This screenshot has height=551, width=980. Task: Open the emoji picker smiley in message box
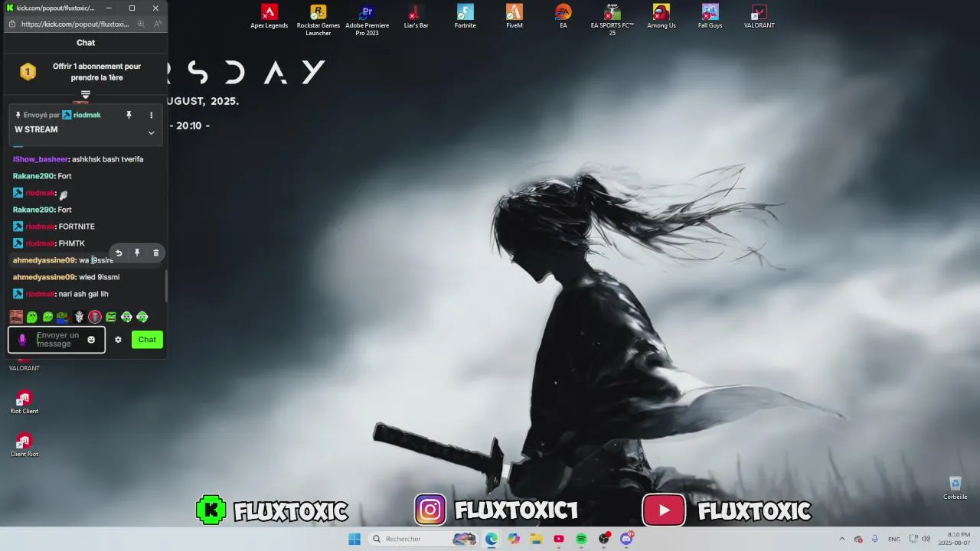click(91, 340)
